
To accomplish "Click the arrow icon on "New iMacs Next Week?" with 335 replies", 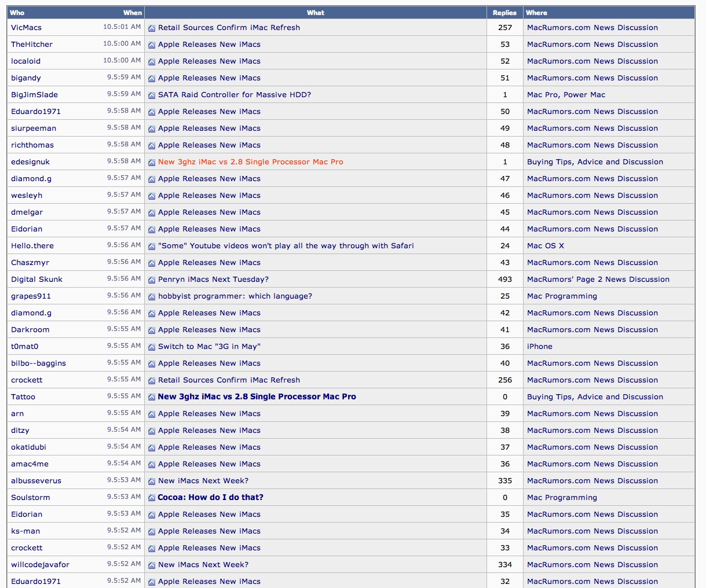I will click(151, 480).
